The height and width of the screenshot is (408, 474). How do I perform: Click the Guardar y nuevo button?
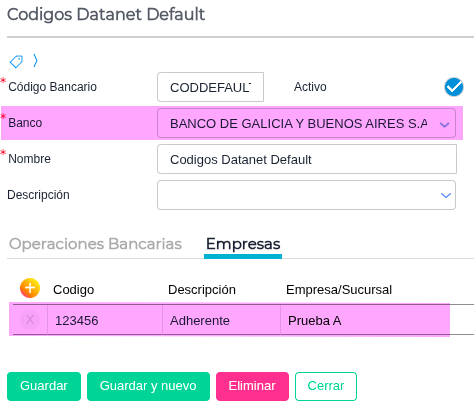[148, 386]
